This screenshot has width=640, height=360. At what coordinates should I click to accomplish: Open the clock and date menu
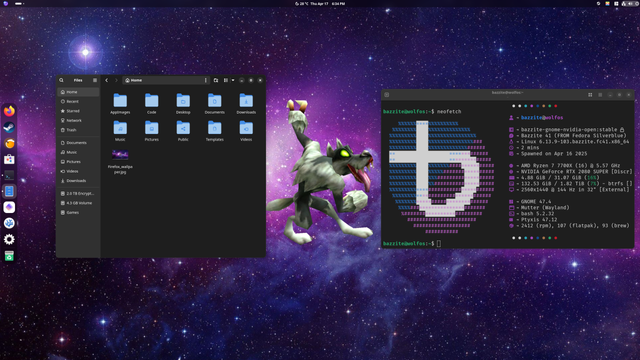tap(328, 4)
